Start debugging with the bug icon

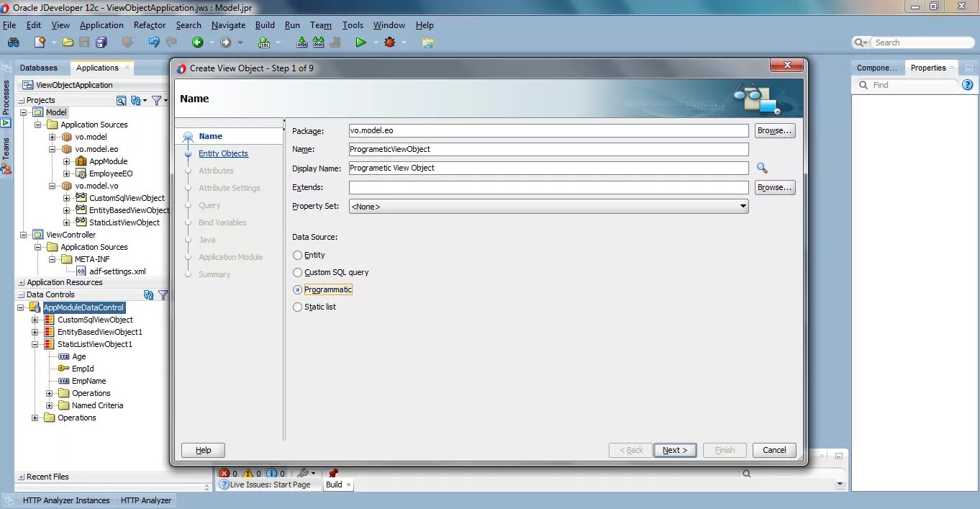pyautogui.click(x=390, y=42)
